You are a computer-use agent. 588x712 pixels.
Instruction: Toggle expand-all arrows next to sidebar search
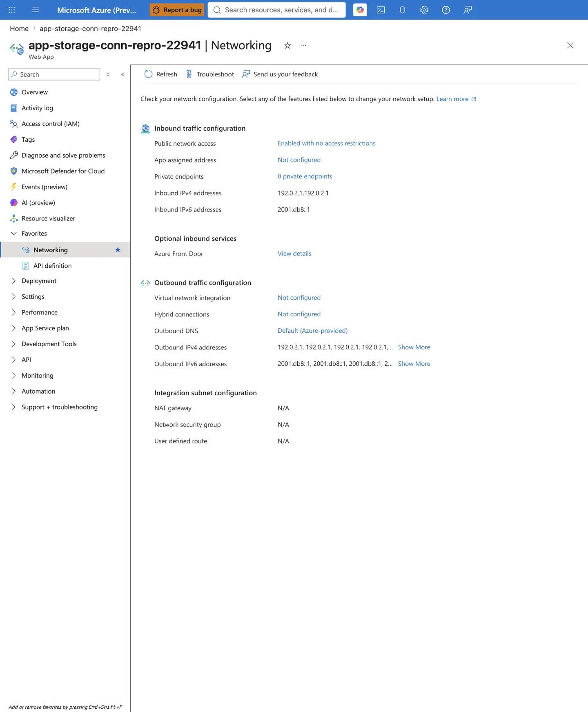tap(108, 74)
